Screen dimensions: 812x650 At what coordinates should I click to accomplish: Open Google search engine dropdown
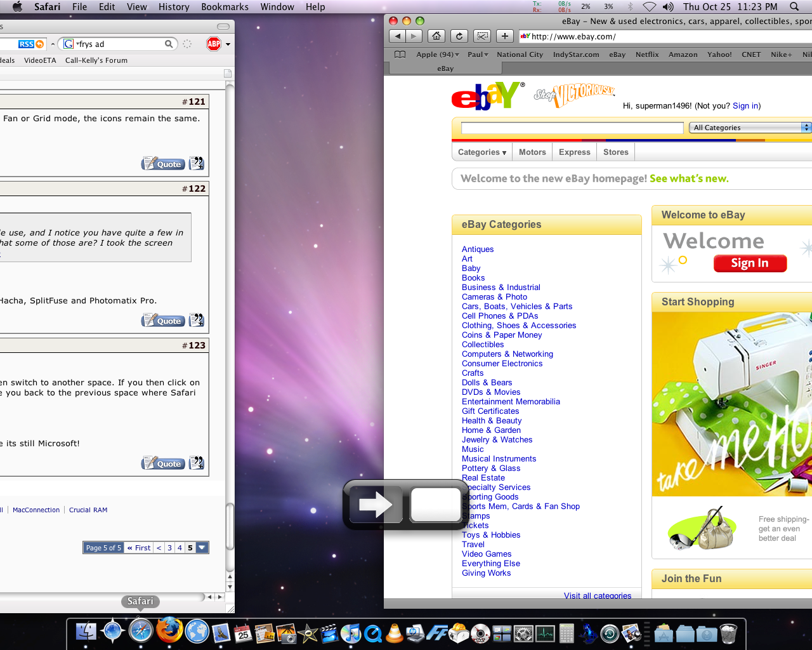[69, 44]
